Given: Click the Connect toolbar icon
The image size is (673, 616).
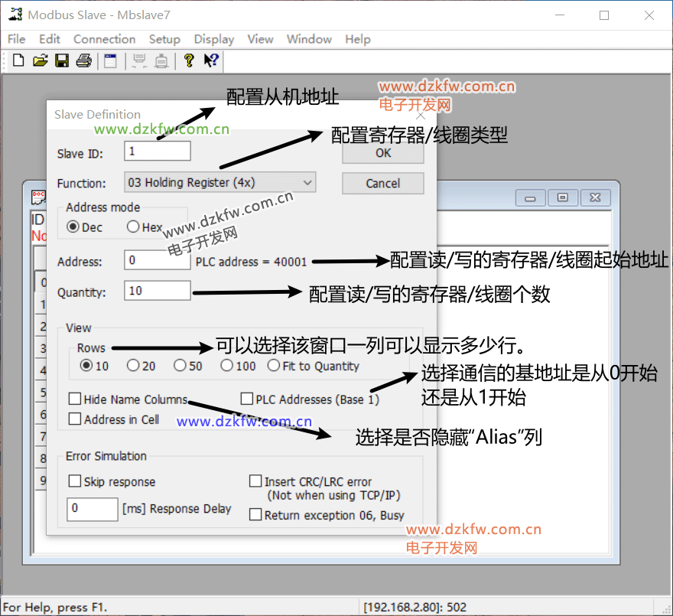Looking at the screenshot, I should click(139, 61).
